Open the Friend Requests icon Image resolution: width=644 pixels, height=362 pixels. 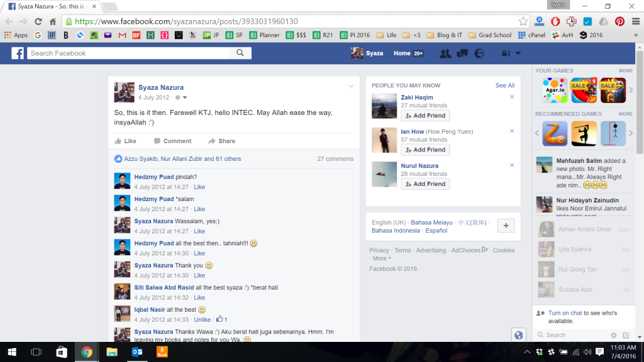pyautogui.click(x=445, y=53)
